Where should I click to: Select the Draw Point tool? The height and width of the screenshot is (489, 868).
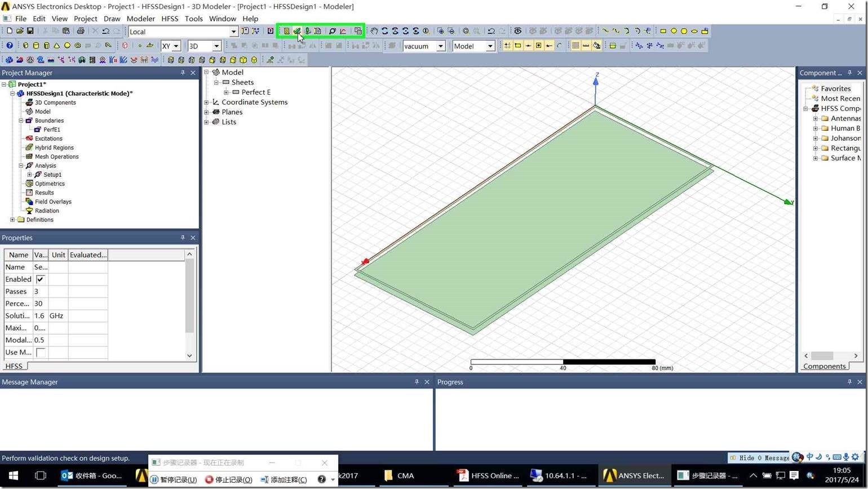140,46
